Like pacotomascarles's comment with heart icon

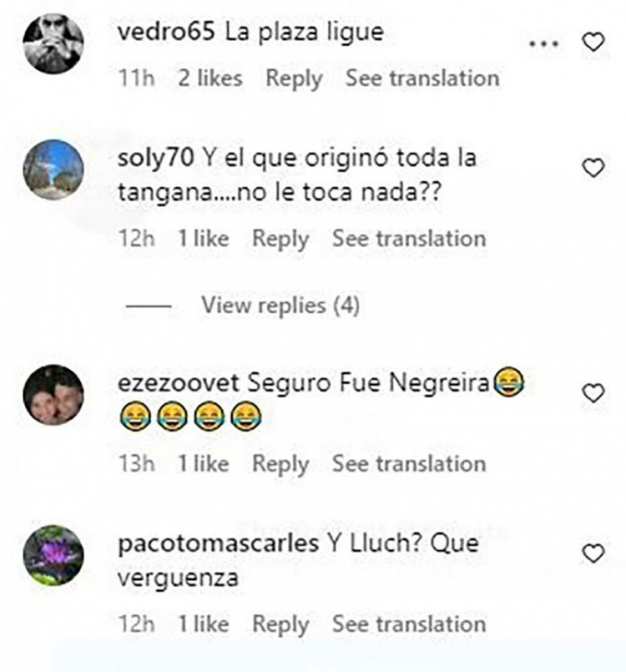[x=593, y=553]
